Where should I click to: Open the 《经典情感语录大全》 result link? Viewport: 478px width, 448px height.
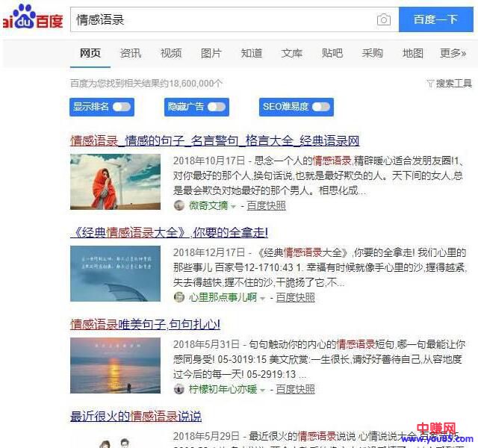click(x=169, y=232)
